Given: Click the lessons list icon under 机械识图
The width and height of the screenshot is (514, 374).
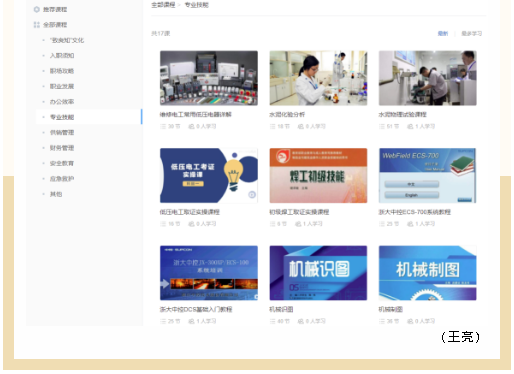Looking at the screenshot, I should [x=273, y=321].
